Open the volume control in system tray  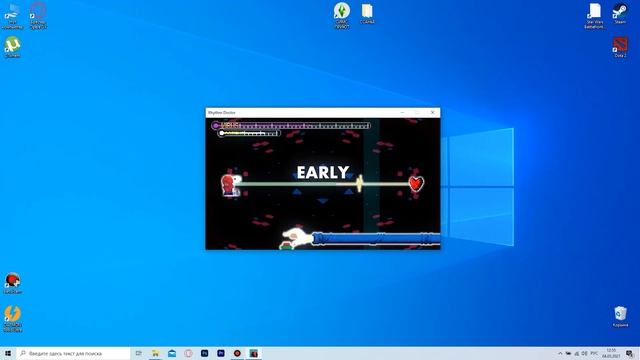584,353
